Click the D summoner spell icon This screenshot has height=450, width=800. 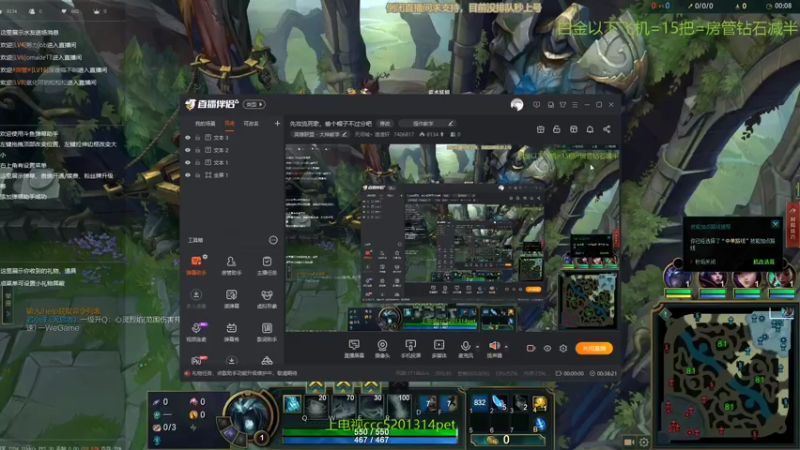[x=428, y=403]
